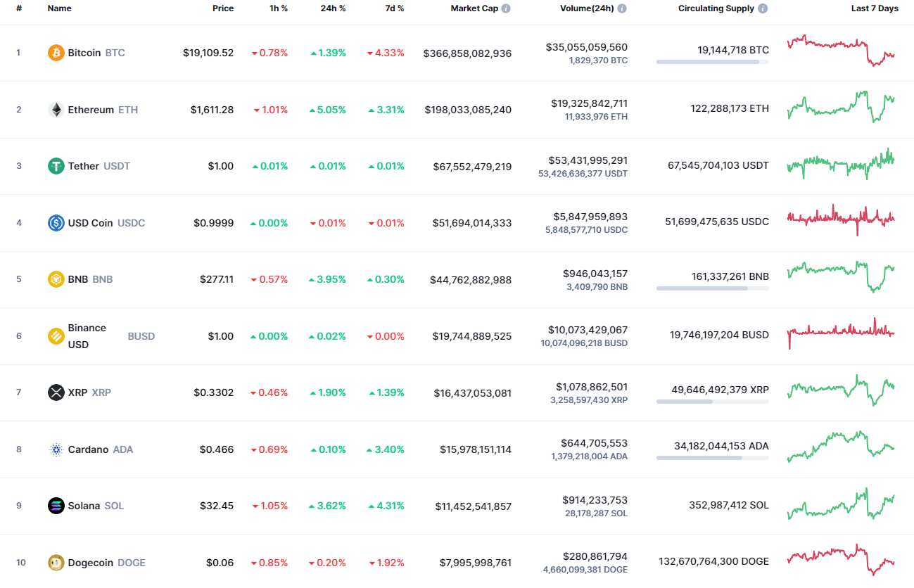Click the Dogecoin logo icon
The image size is (914, 588).
(56, 562)
